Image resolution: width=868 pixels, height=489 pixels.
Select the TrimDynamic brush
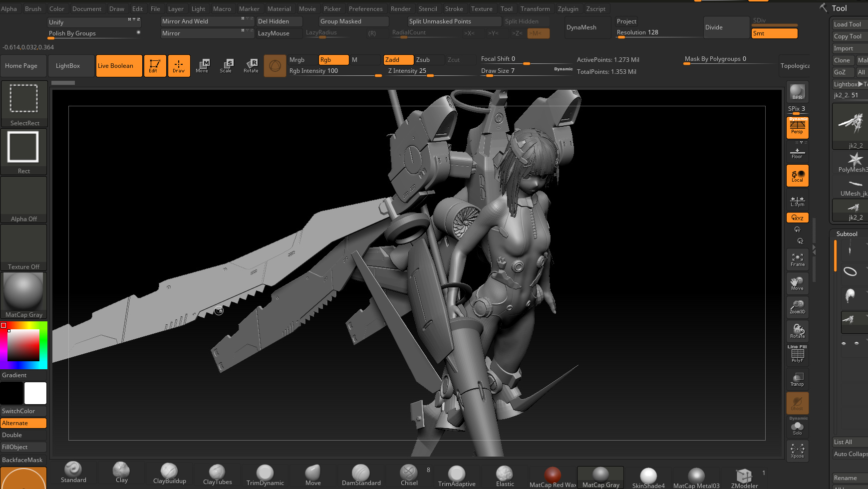[x=265, y=476]
